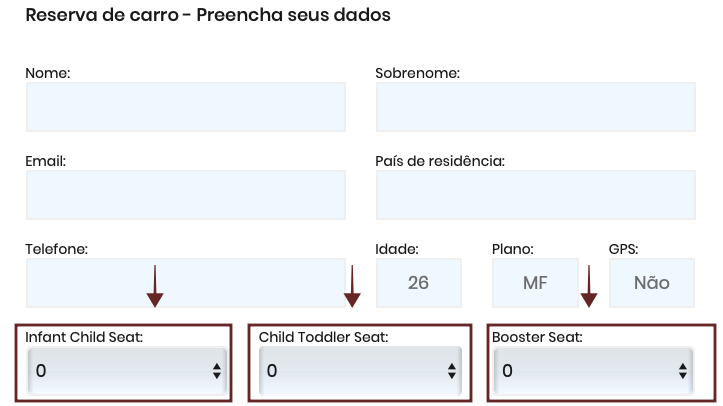Expand the Child Toddler Seat selector

360,371
